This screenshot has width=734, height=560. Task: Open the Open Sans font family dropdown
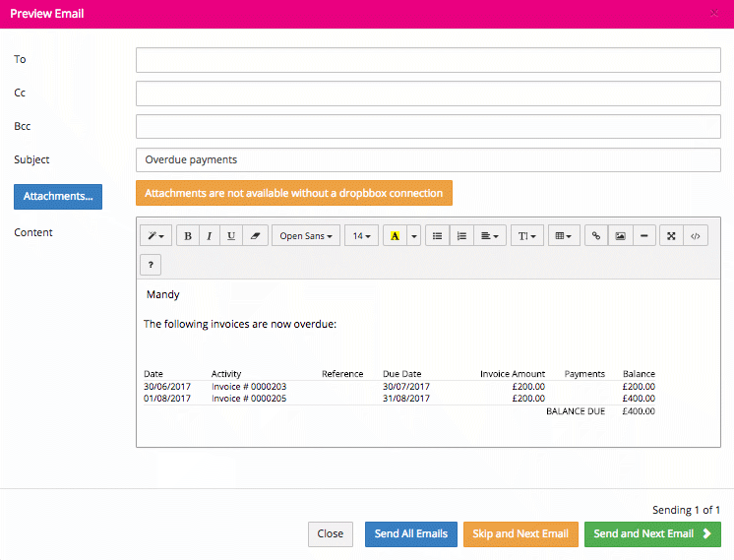[x=306, y=236]
